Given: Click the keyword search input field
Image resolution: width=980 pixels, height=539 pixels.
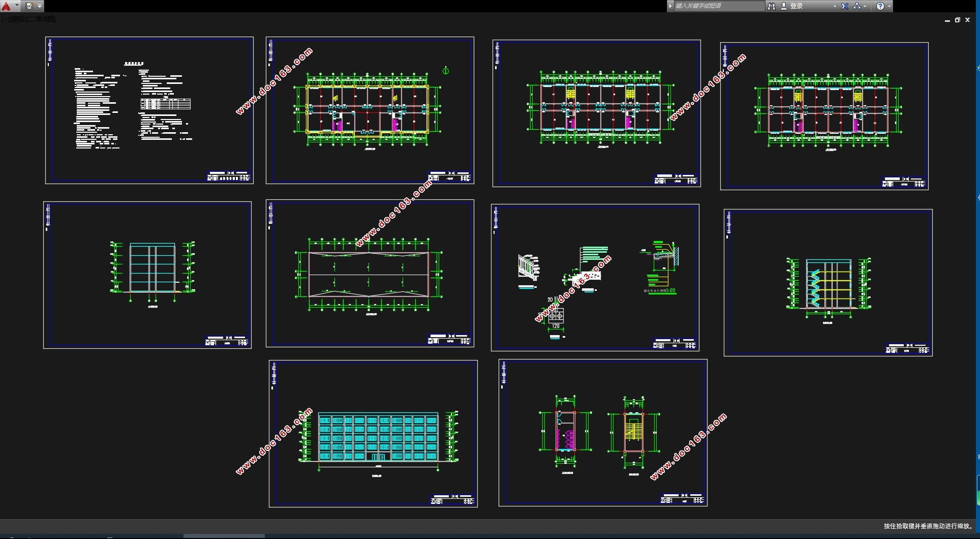Looking at the screenshot, I should tap(719, 6).
